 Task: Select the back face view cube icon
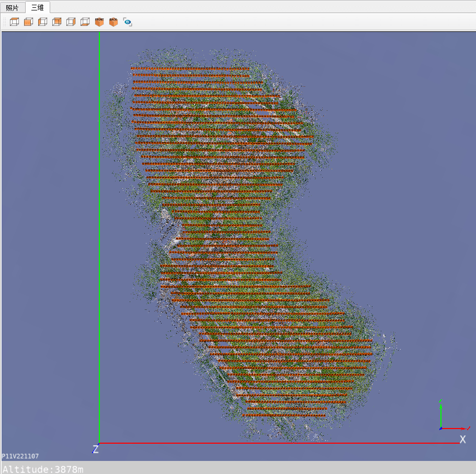click(57, 22)
